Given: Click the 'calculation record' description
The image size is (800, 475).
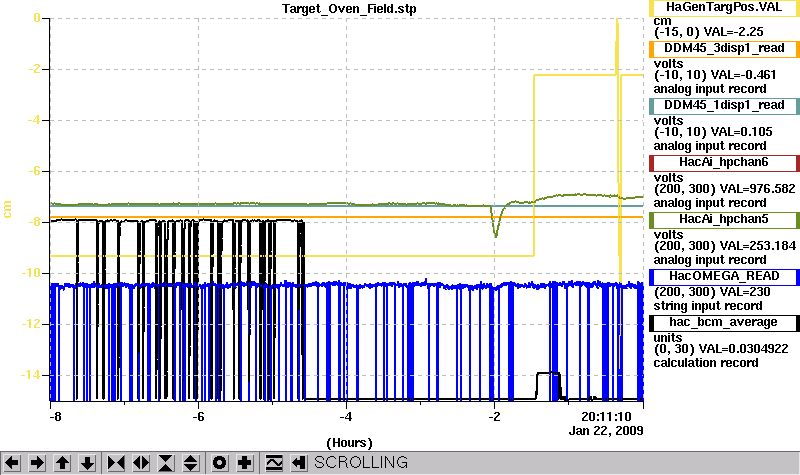Looking at the screenshot, I should pos(706,363).
